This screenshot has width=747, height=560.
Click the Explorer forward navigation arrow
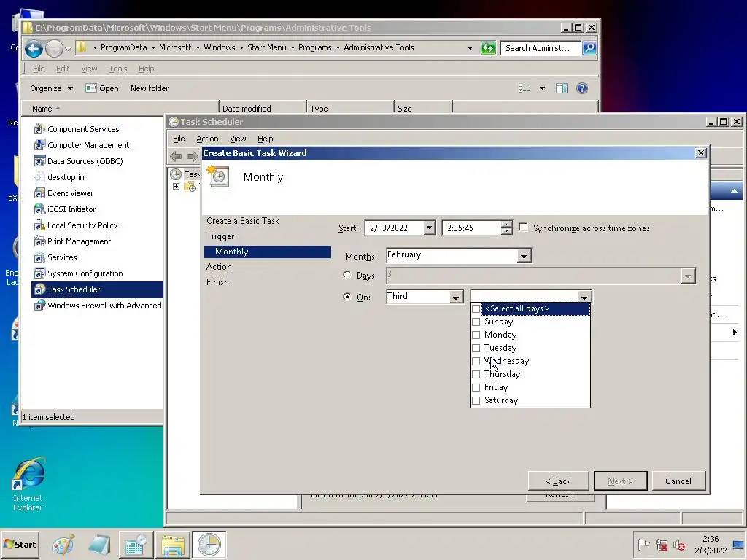pos(54,48)
